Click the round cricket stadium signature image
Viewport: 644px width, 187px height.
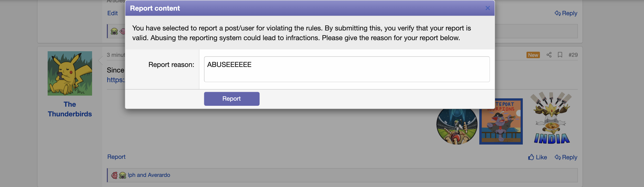tap(456, 126)
